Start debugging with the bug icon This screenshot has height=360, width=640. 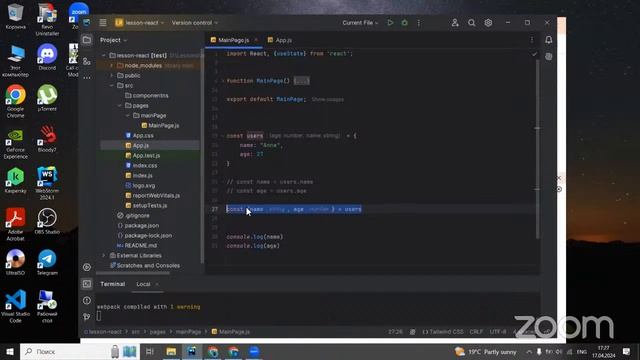tap(404, 23)
